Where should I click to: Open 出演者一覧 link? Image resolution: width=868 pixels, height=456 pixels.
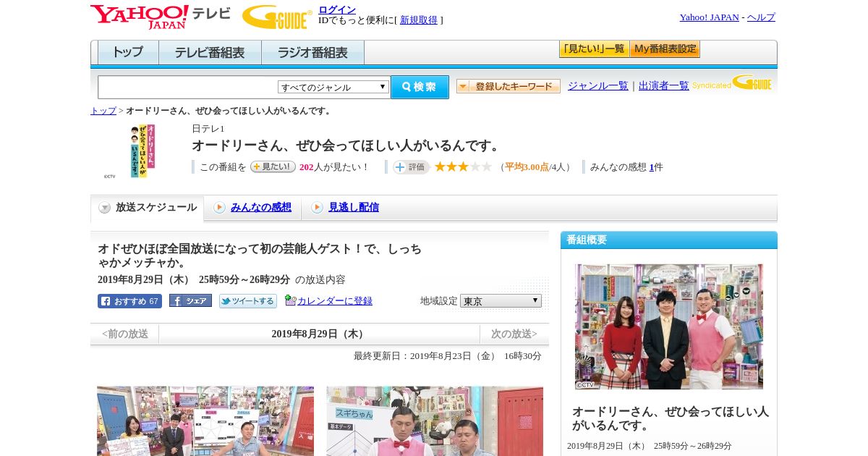click(x=663, y=85)
